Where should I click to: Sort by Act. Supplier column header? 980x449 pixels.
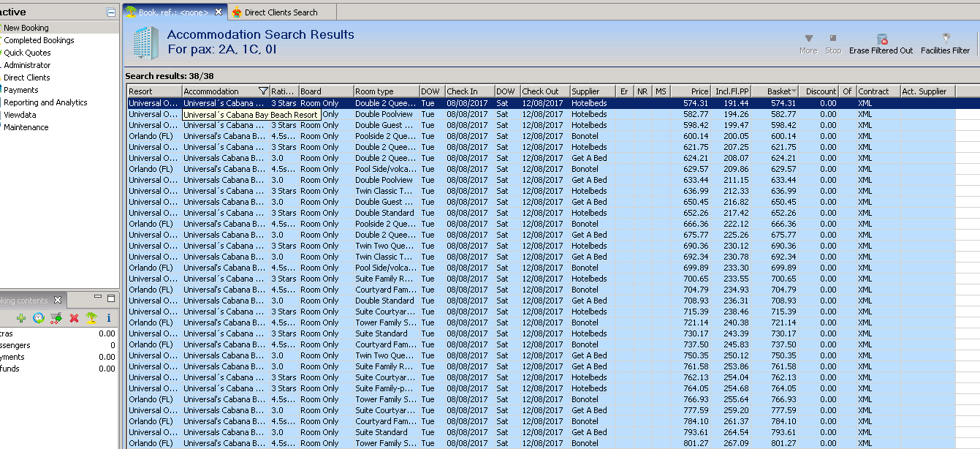tap(928, 91)
